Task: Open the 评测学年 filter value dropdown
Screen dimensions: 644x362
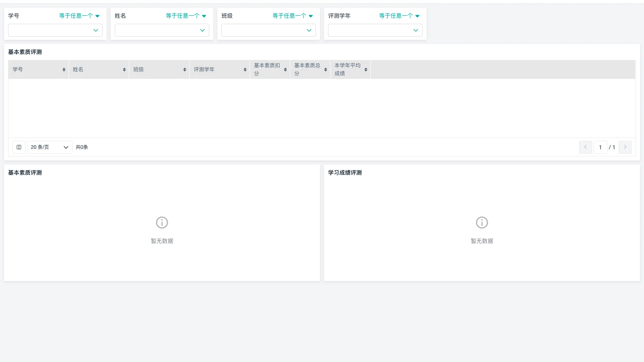Action: tap(375, 30)
